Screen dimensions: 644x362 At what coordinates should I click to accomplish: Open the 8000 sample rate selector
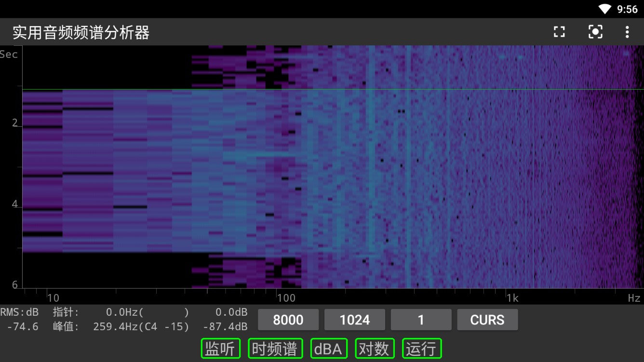(288, 320)
